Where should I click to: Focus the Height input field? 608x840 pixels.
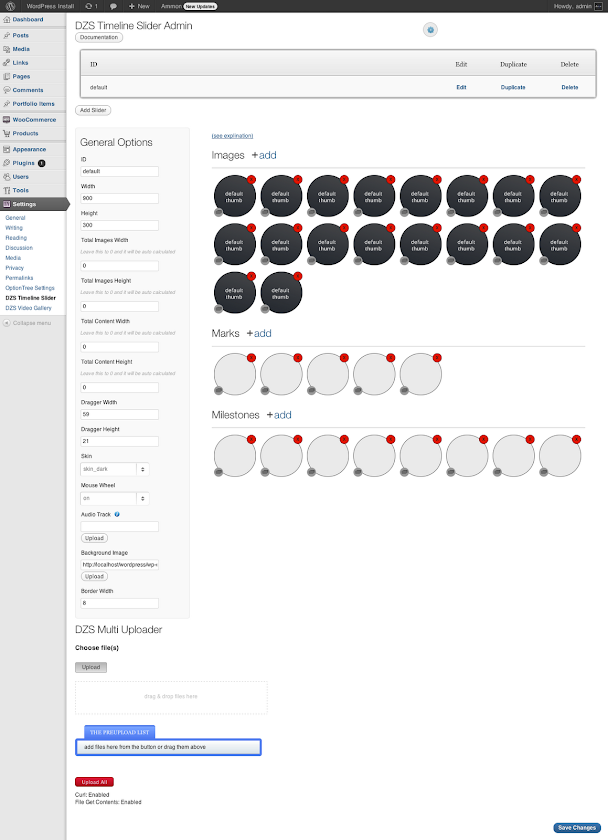pos(119,225)
